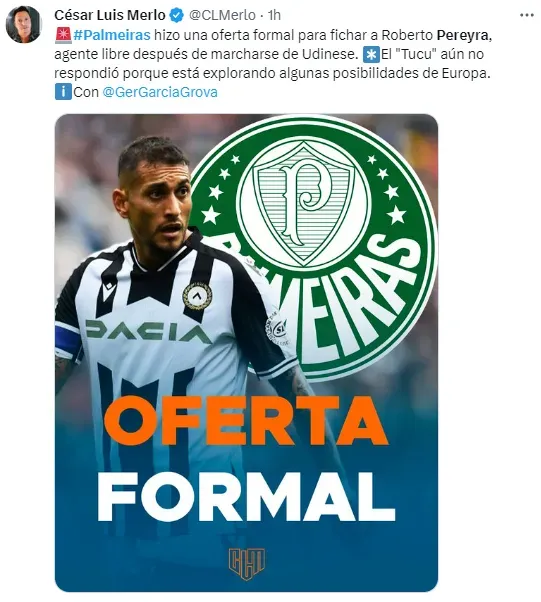Click the @CLMerlo handle
The height and width of the screenshot is (602, 541).
point(222,15)
